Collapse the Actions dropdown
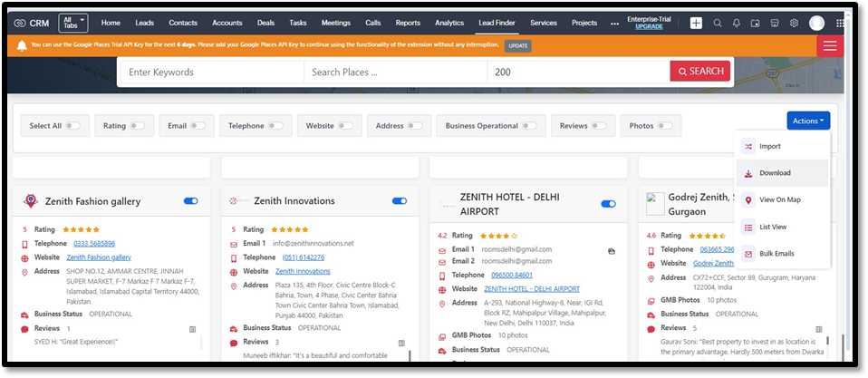The image size is (868, 378). [x=808, y=121]
